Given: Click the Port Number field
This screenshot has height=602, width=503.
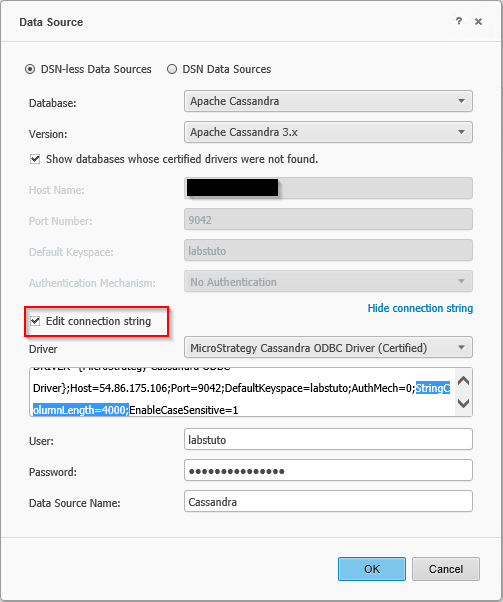Looking at the screenshot, I should click(328, 220).
